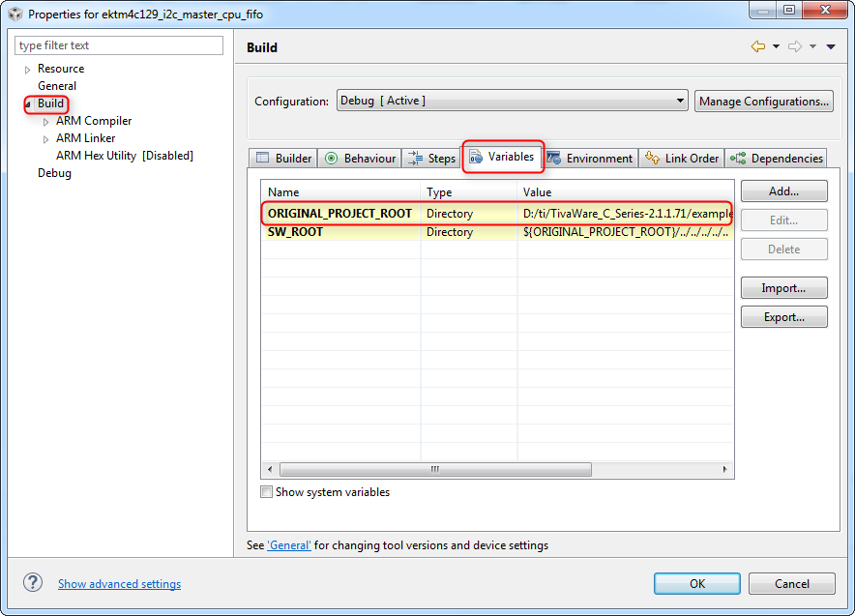Click Show advanced settings link
Image resolution: width=855 pixels, height=616 pixels.
click(119, 583)
